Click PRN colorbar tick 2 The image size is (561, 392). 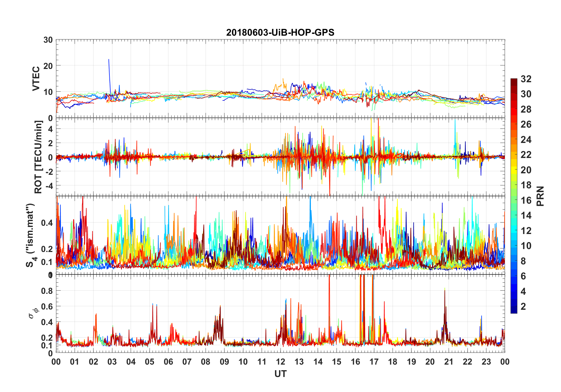click(523, 307)
